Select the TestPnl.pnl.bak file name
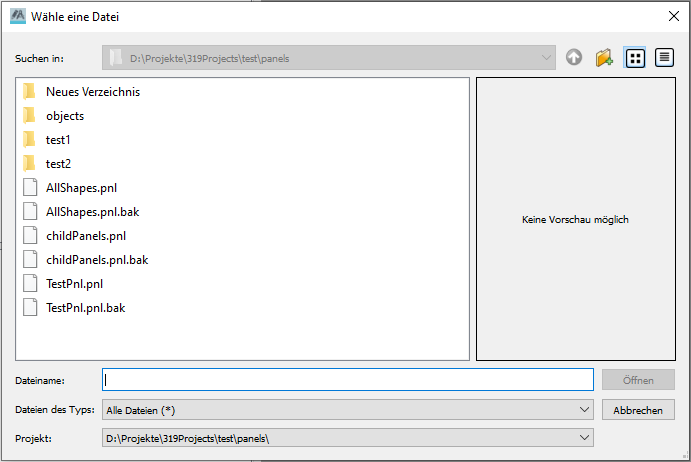The height and width of the screenshot is (462, 691). (x=85, y=308)
